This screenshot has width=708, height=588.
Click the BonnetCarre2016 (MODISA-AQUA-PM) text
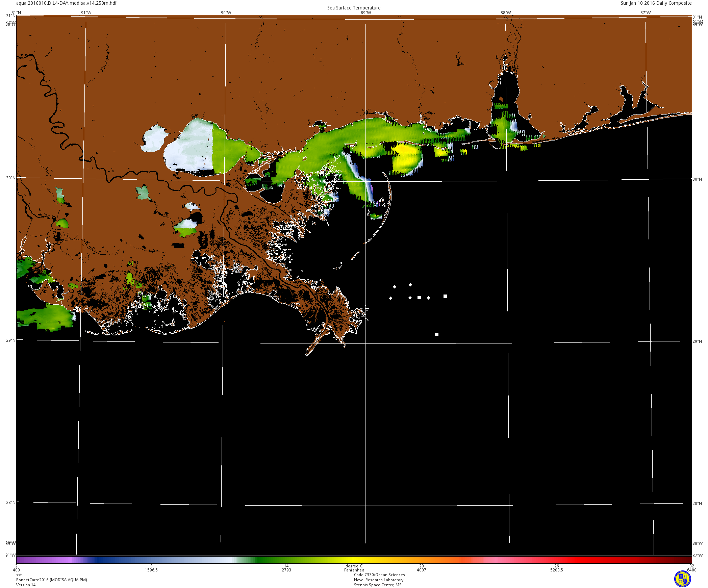(x=52, y=580)
